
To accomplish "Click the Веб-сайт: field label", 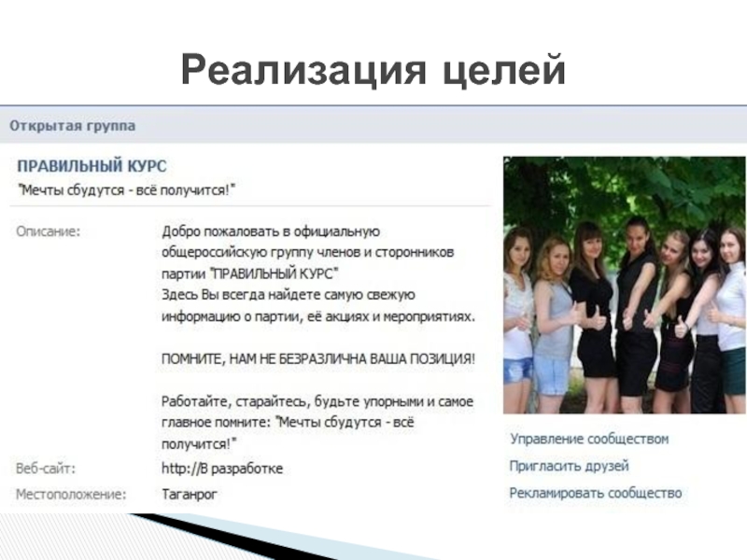I will (45, 468).
